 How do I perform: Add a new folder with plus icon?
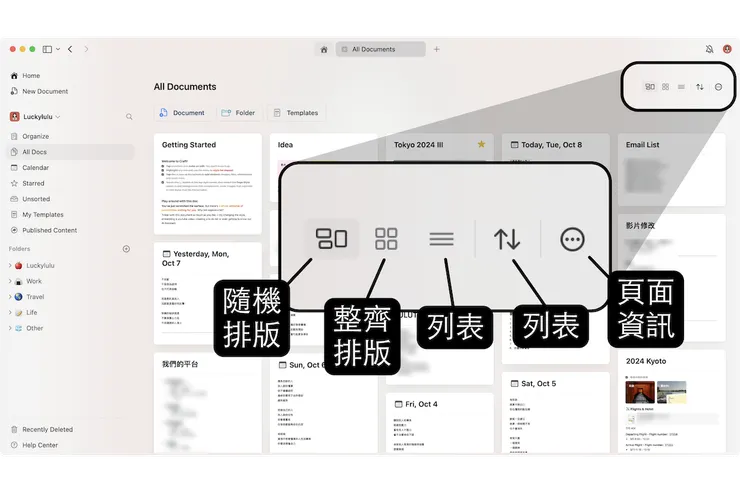126,249
